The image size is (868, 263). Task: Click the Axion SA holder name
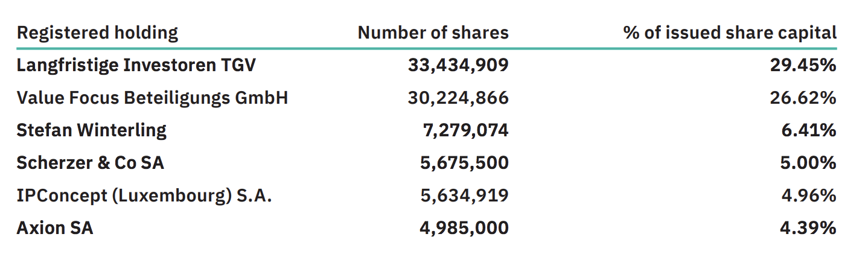[55, 228]
